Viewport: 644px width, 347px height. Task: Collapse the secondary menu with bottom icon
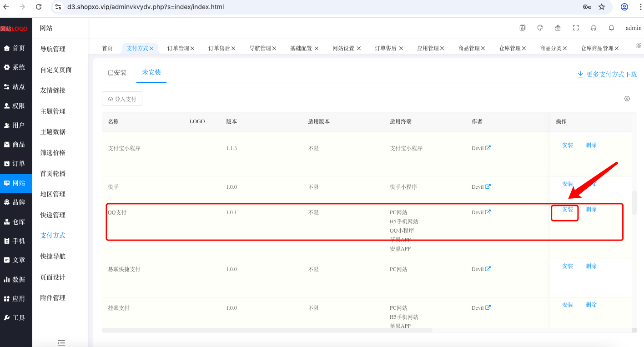point(61,343)
